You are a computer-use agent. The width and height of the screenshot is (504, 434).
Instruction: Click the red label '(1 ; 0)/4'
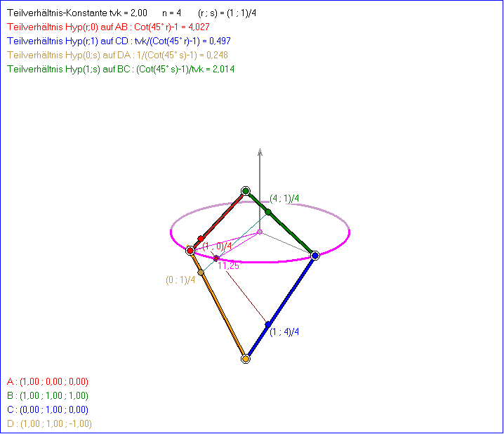click(x=217, y=246)
